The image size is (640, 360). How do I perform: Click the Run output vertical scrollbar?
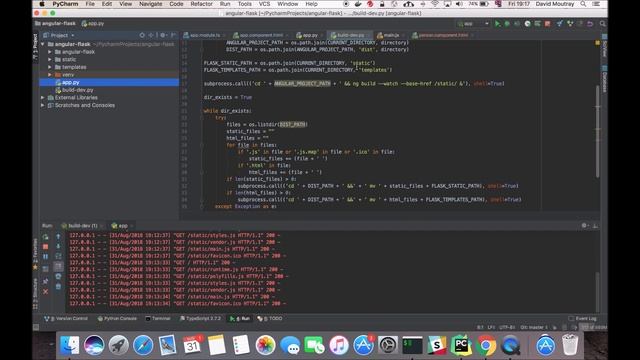tap(598, 291)
